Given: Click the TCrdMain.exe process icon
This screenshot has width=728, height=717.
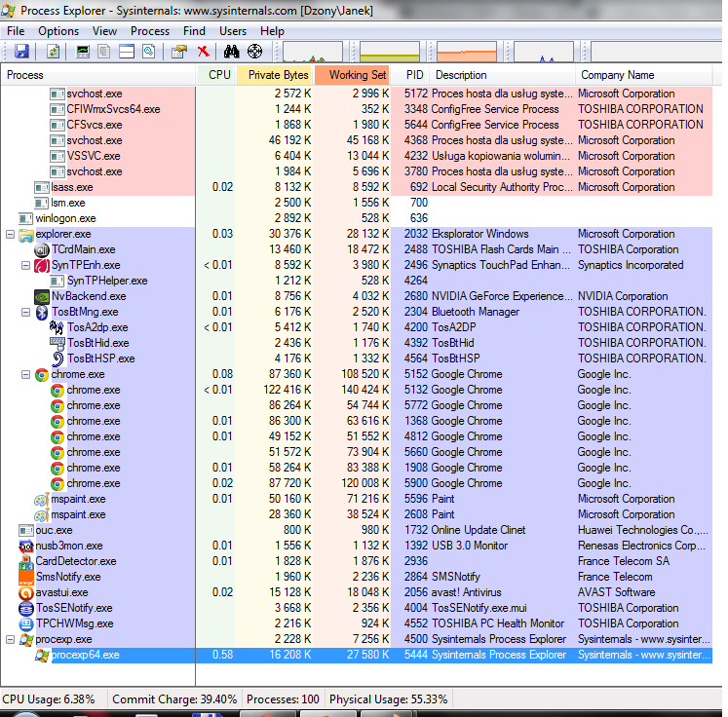Looking at the screenshot, I should [42, 250].
